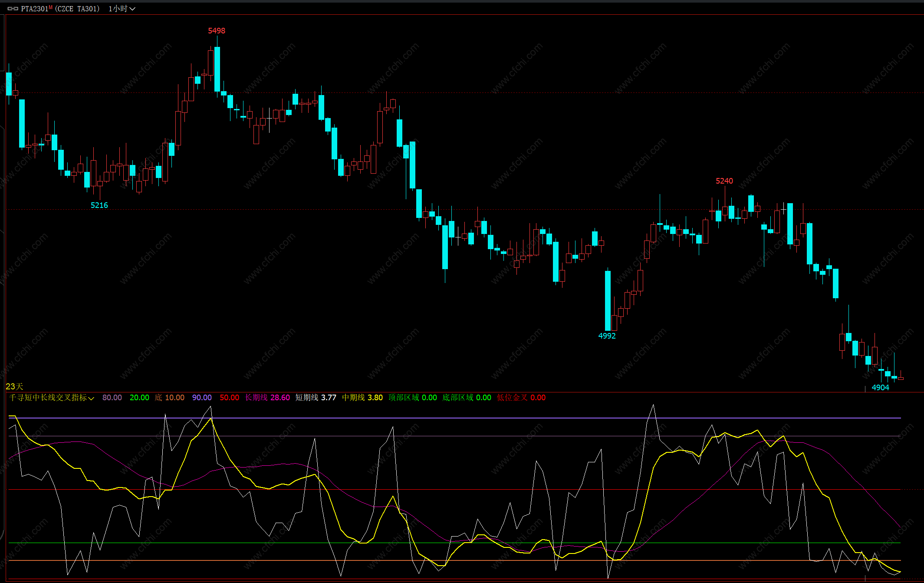Click the 4904 latest low label
924x583 pixels.
coord(880,388)
